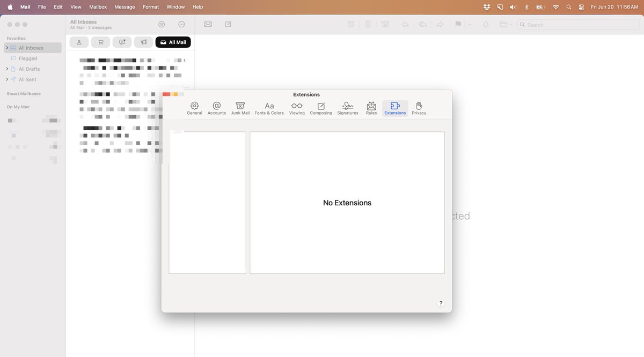Open the View menu
The image size is (644, 357).
[x=76, y=7]
